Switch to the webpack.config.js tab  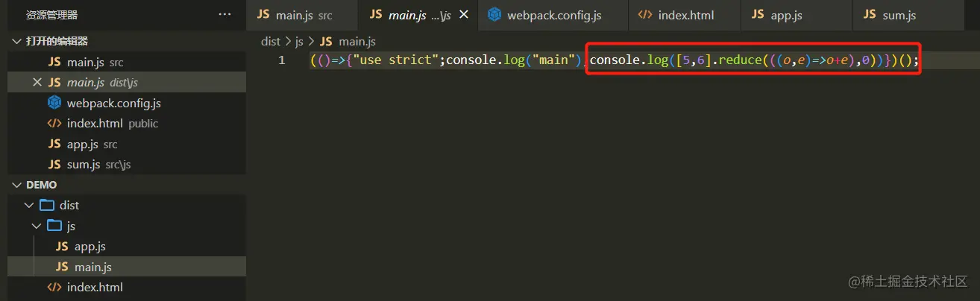click(553, 15)
